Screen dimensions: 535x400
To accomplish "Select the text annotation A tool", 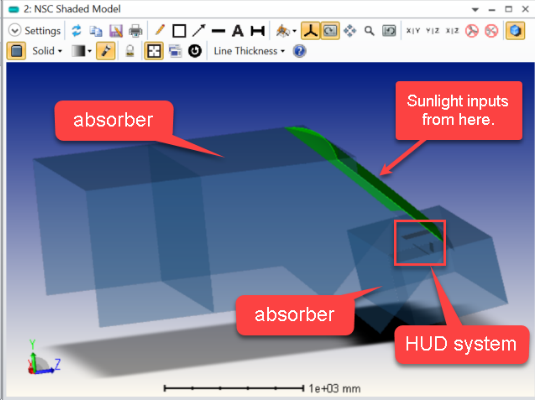I will click(238, 31).
